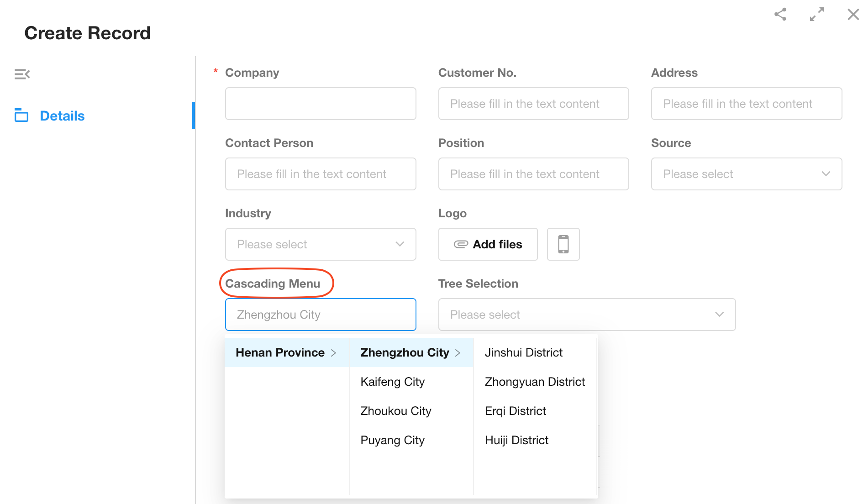Click the Cascading Menu input showing Zhengzhou City
The height and width of the screenshot is (504, 863).
[x=320, y=315]
